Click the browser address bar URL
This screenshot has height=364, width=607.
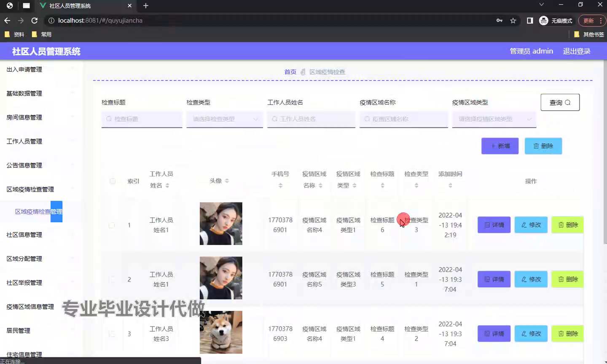100,20
